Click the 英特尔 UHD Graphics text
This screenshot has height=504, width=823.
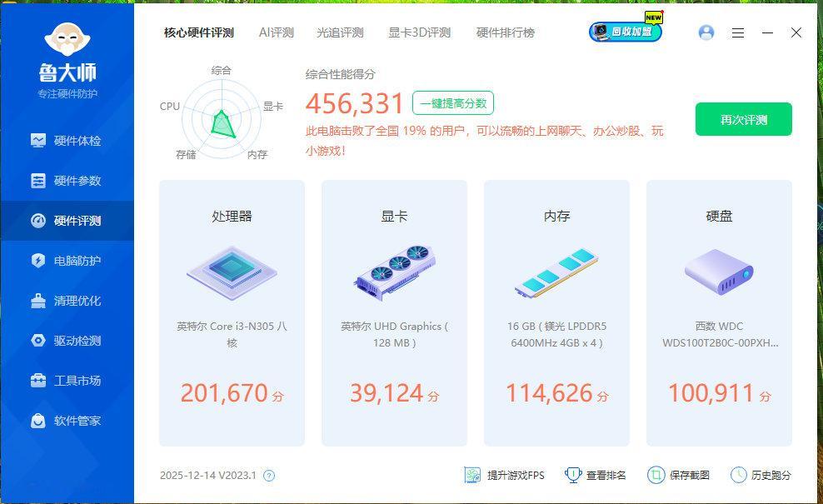click(x=394, y=334)
